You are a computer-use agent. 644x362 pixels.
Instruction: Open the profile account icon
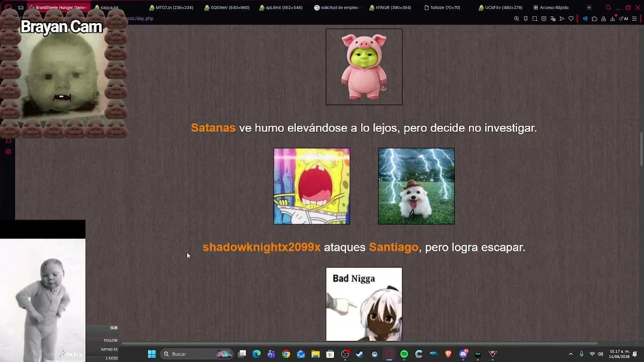tap(603, 19)
